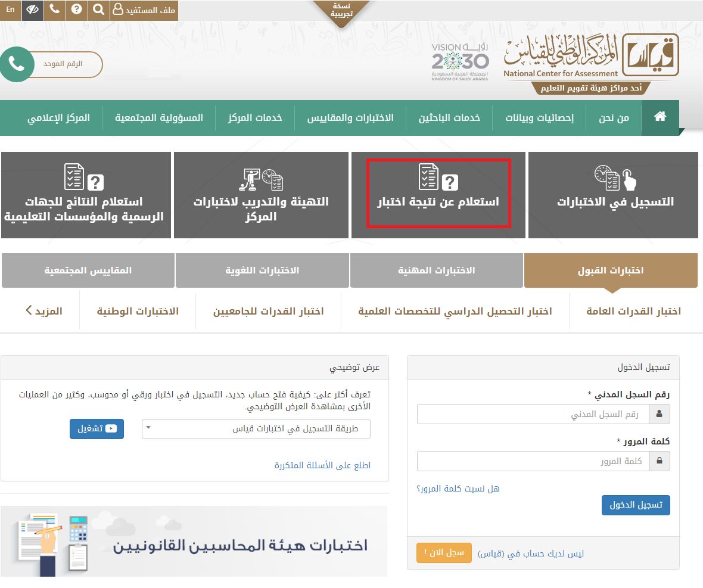Open the help question mark icon
The image size is (703, 588).
pyautogui.click(x=76, y=10)
